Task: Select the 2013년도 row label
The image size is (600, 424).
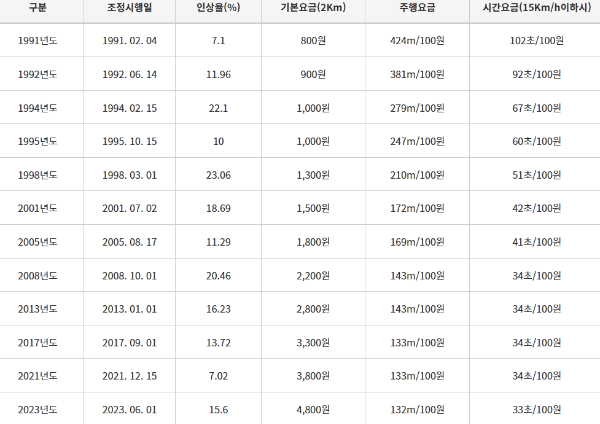Action: click(38, 309)
